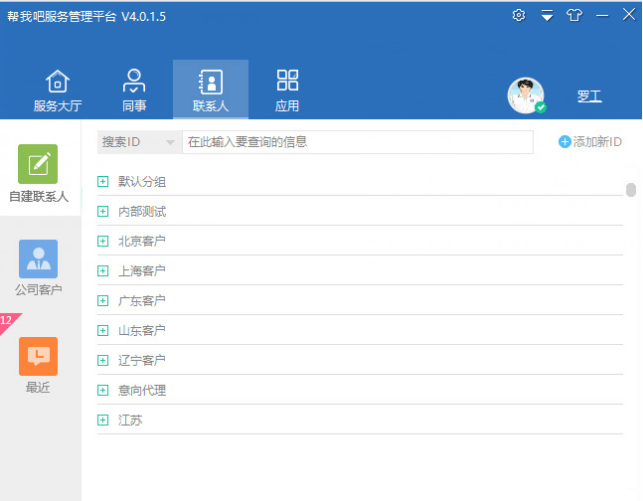
Task: Select 自建联系人 green edit icon
Action: click(x=38, y=164)
